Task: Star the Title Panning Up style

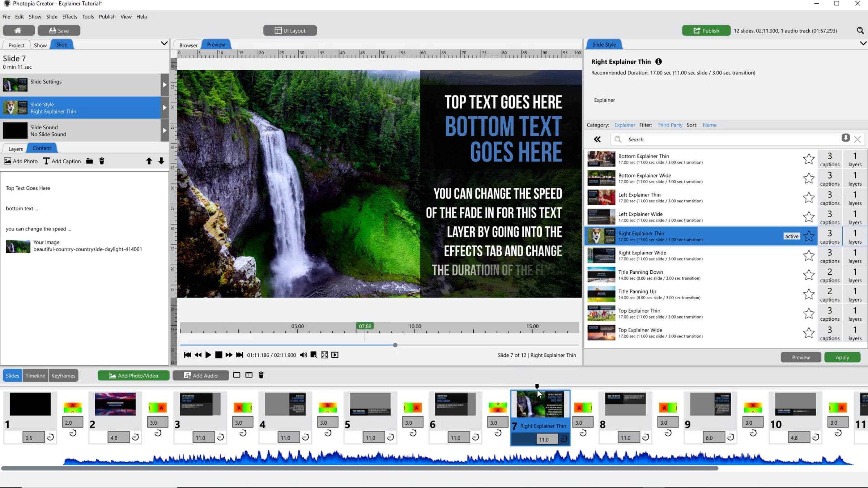Action: tap(809, 294)
